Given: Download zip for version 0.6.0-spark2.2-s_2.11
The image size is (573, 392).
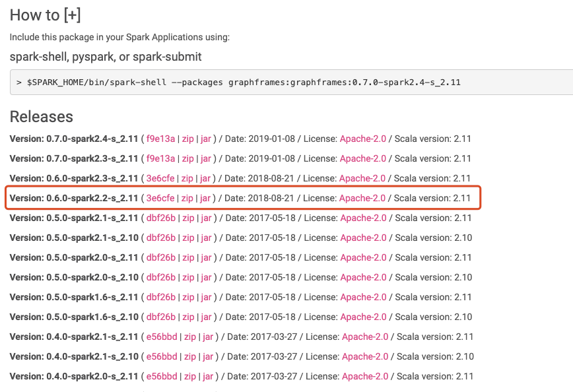Looking at the screenshot, I should (x=187, y=198).
